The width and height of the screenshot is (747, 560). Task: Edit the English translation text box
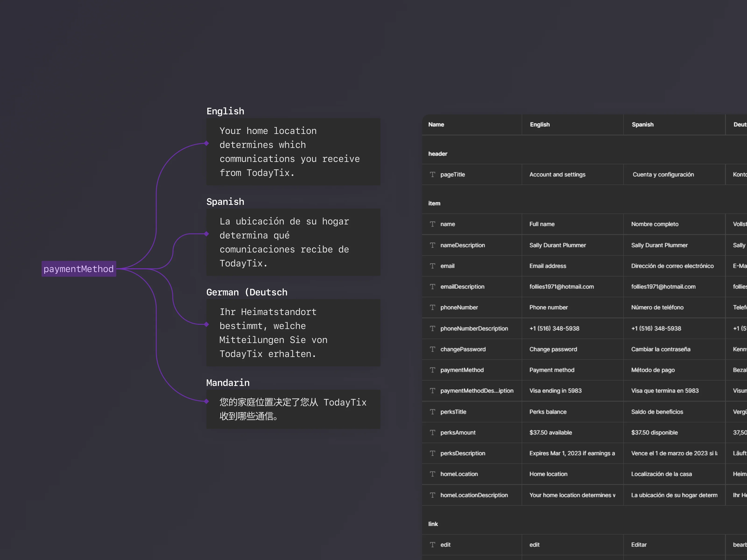click(x=293, y=152)
